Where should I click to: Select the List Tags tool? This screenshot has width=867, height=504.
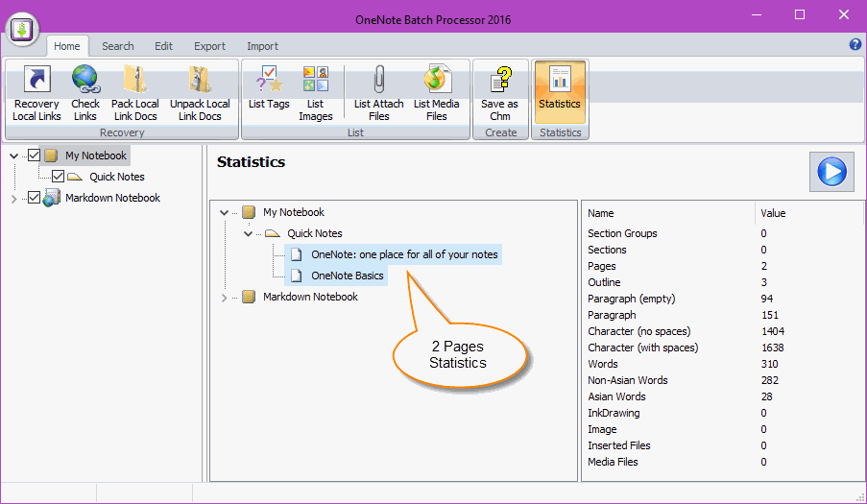point(269,87)
